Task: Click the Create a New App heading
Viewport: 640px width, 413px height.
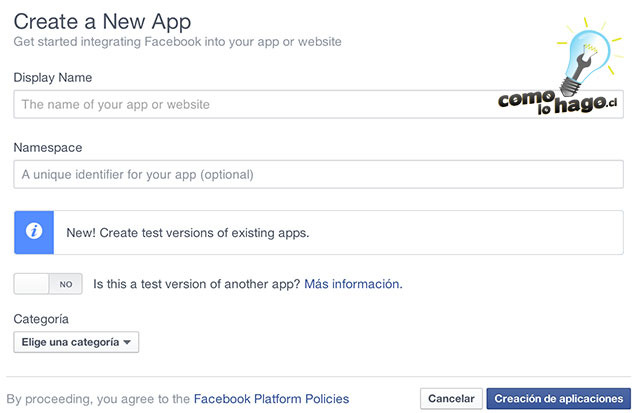Action: coord(102,22)
